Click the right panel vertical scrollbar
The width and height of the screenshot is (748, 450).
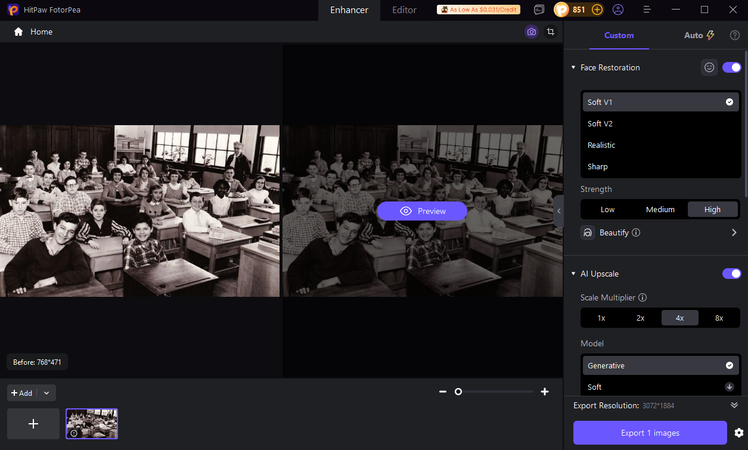pos(746,124)
